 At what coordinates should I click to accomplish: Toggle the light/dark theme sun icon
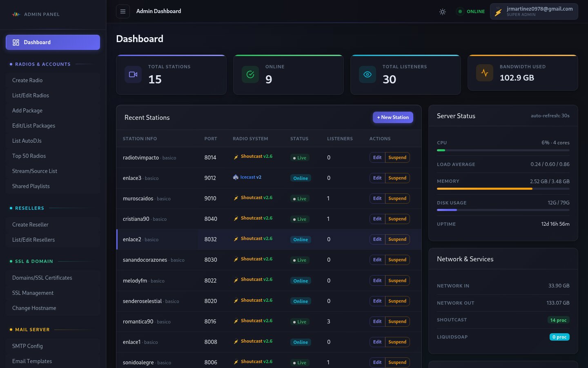coord(443,12)
